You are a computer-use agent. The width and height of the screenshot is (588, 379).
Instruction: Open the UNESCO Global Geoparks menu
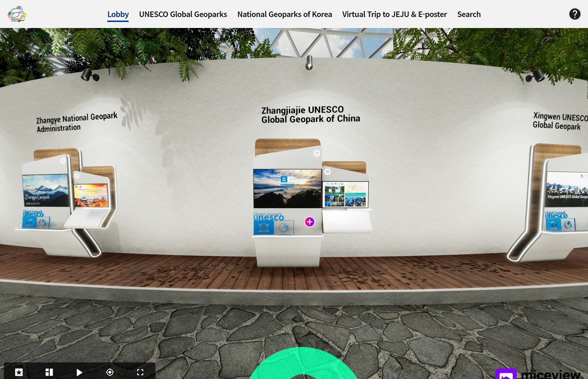click(x=183, y=14)
